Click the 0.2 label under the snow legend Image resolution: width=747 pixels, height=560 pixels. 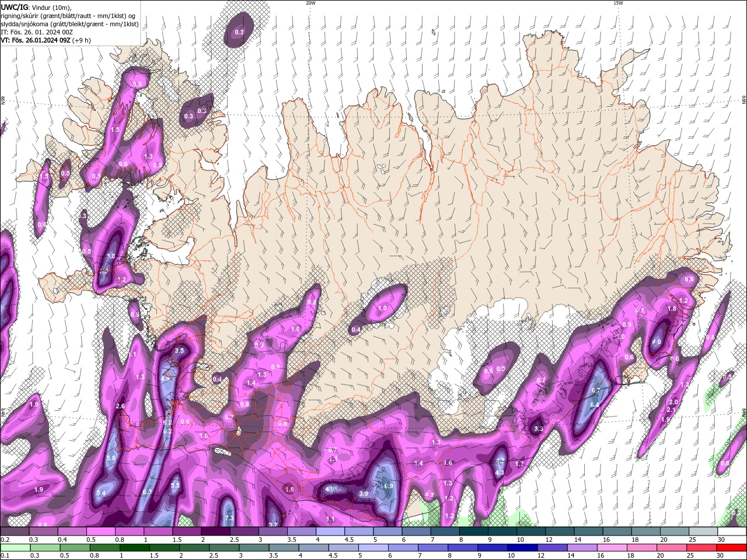tap(5, 540)
